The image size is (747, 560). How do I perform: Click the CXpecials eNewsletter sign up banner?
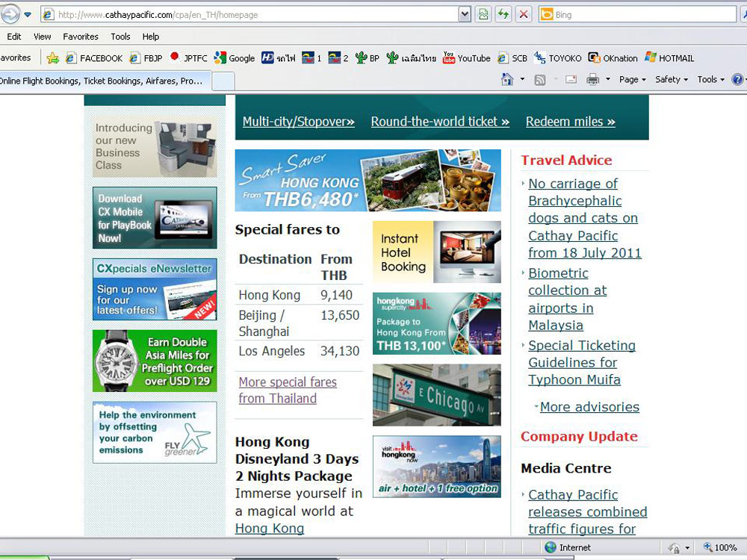pyautogui.click(x=155, y=289)
